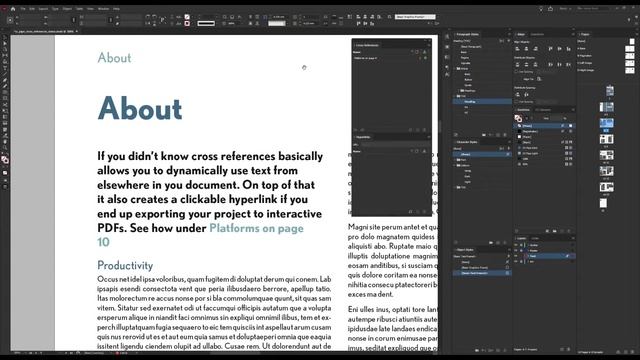
Task: Select [Basic Paragraph] in Paragraph Styles
Action: [482, 47]
